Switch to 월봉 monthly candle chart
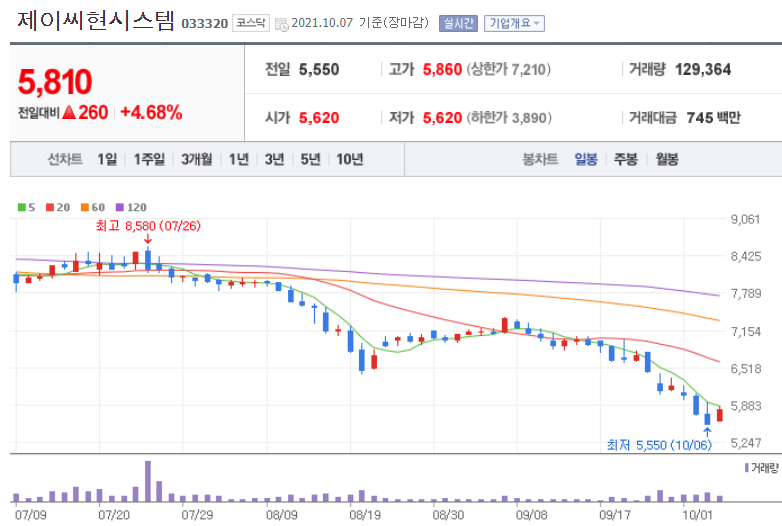 pyautogui.click(x=667, y=159)
